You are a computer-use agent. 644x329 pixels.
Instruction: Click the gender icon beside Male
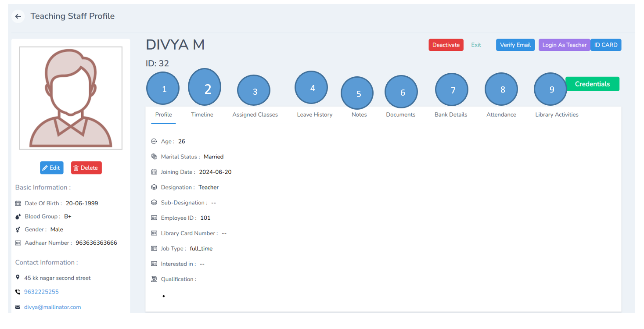click(18, 229)
